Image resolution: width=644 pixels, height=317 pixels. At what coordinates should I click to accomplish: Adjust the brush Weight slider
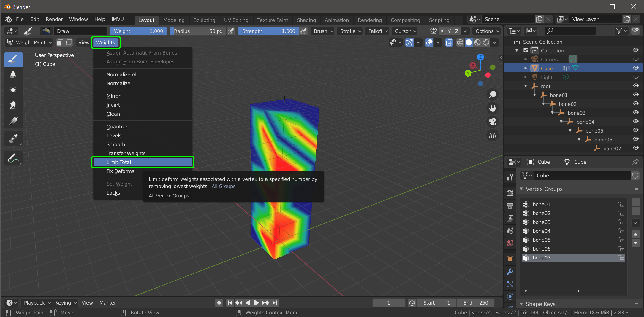[138, 31]
